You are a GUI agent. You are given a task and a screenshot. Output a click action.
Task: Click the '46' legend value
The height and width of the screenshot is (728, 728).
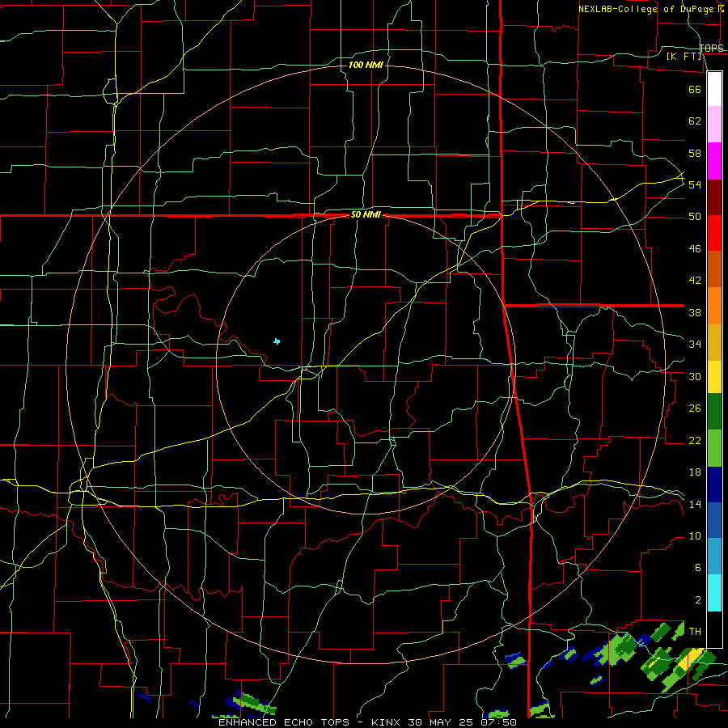point(695,249)
